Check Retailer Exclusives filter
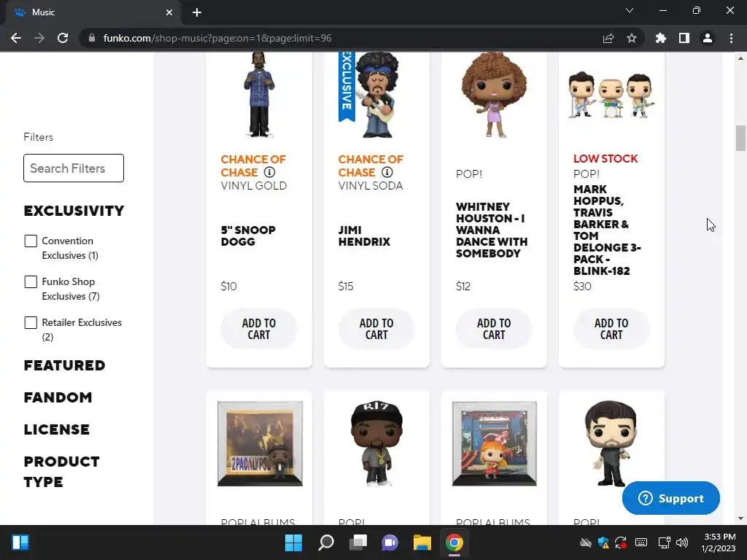Screen dimensions: 747x560 point(31,323)
